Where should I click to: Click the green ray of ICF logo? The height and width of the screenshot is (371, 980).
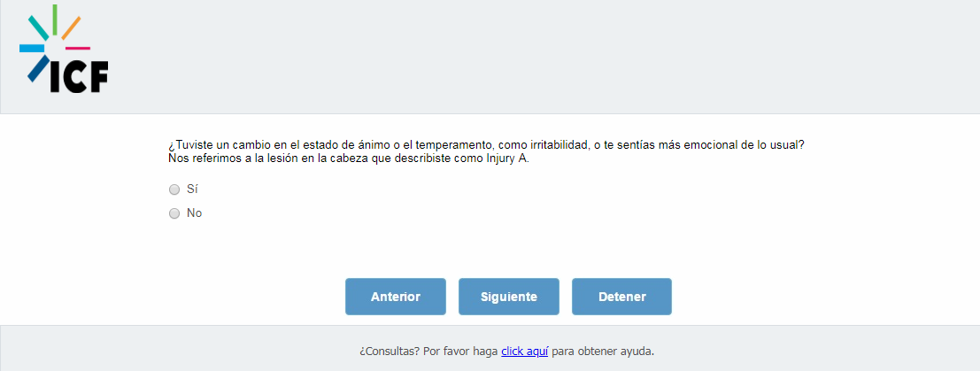(55, 19)
